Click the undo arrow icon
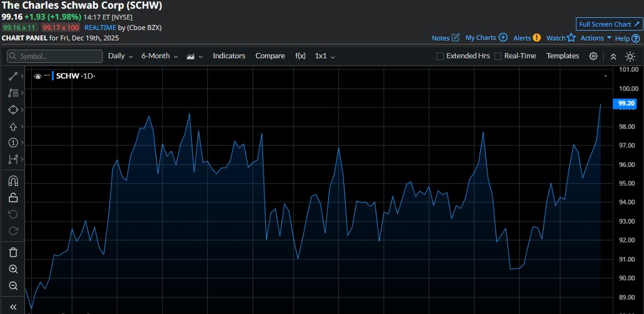 (x=13, y=214)
